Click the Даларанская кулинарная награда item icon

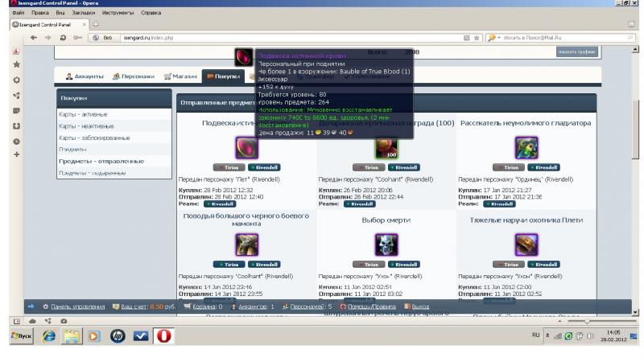[386, 149]
